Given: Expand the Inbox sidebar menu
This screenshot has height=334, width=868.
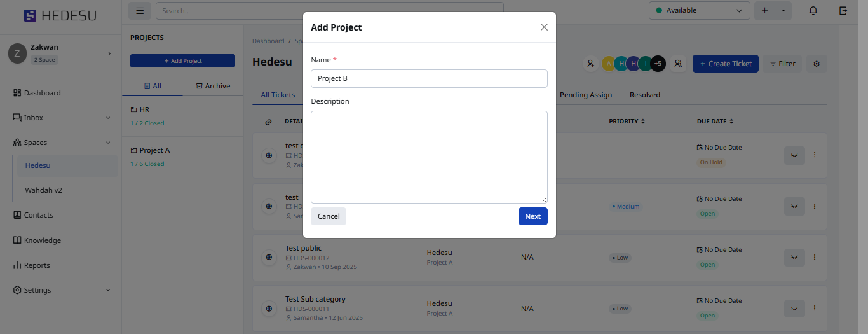Looking at the screenshot, I should pyautogui.click(x=108, y=118).
